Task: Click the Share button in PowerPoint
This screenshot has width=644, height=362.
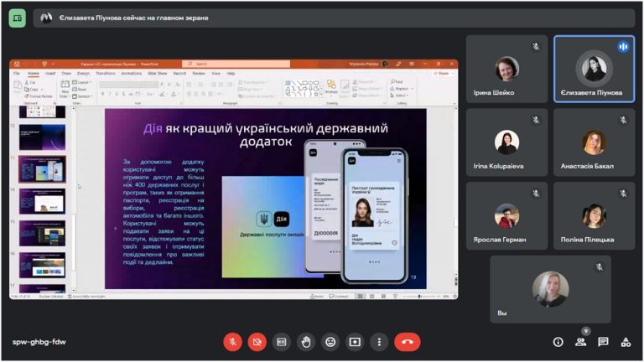Action: 442,74
